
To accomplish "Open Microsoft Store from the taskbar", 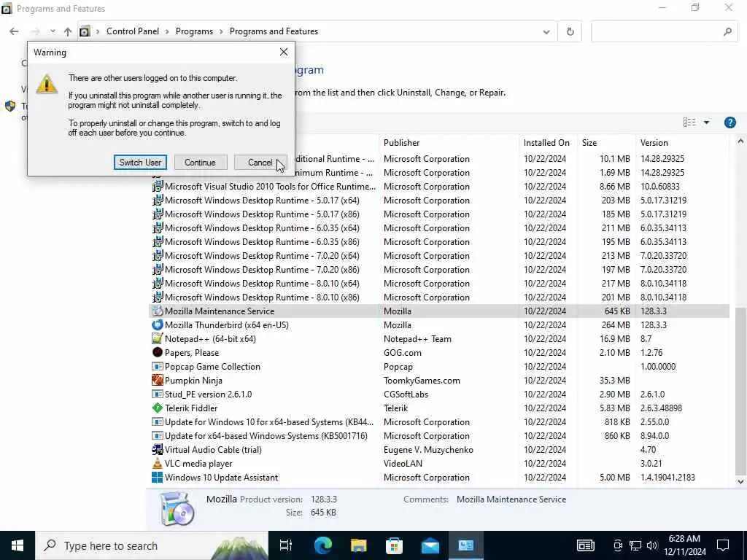I will pyautogui.click(x=394, y=545).
